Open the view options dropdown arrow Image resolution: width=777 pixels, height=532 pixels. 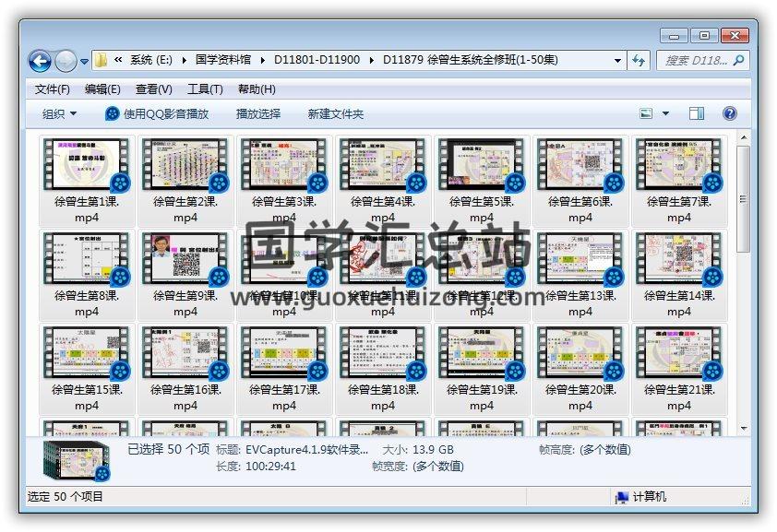tap(666, 114)
